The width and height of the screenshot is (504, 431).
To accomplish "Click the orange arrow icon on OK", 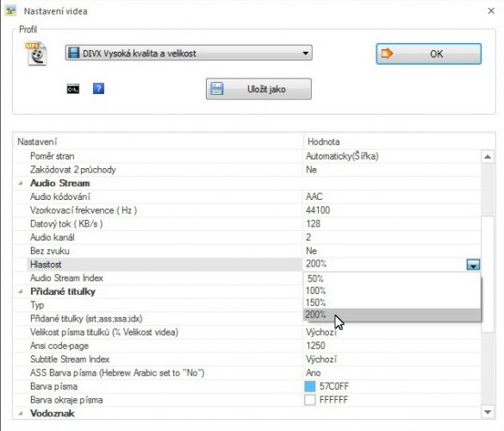I will pos(387,53).
